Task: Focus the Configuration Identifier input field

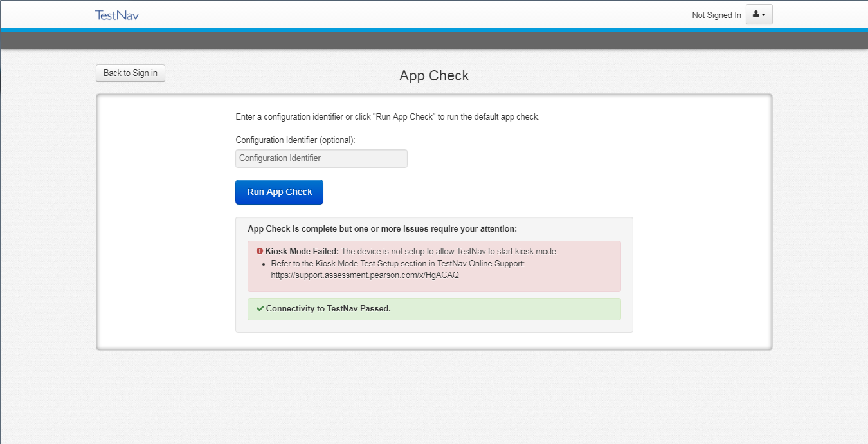Action: 321,158
